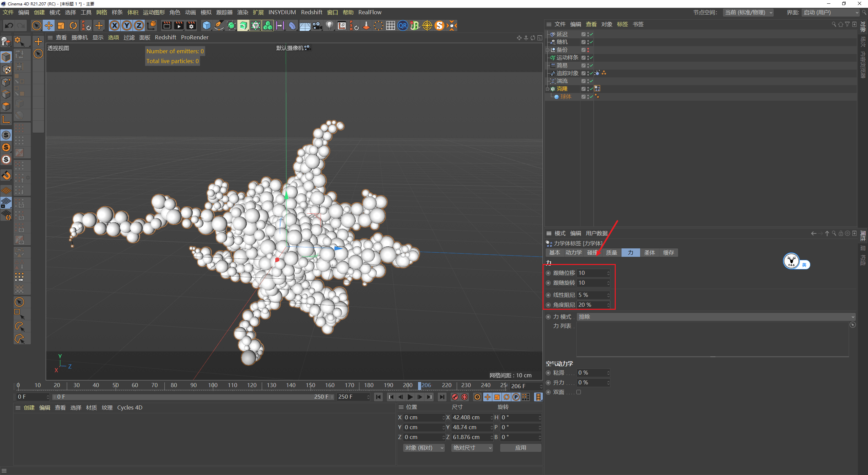Select the pen spline tool icon

tap(219, 25)
